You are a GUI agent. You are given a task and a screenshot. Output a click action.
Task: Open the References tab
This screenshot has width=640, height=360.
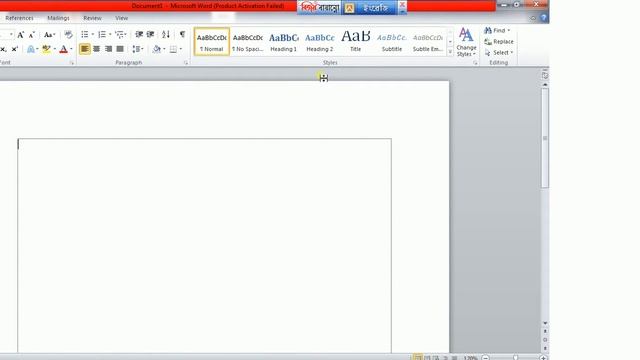tap(19, 18)
